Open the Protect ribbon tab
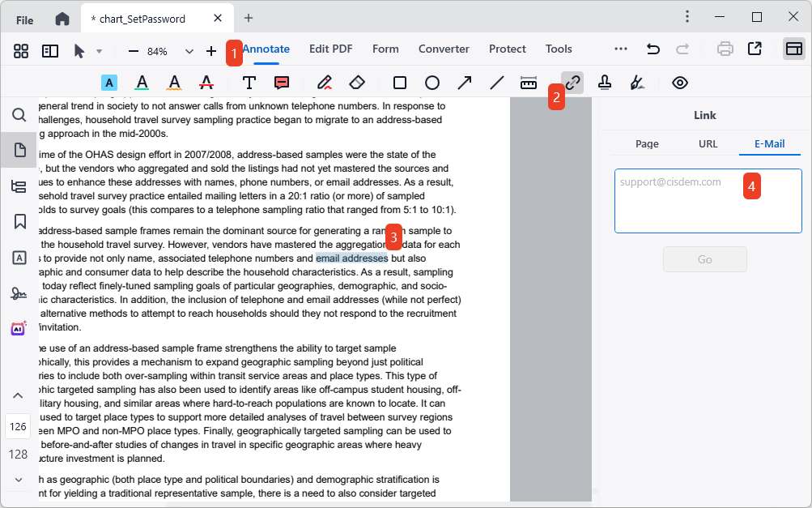This screenshot has width=812, height=508. (506, 49)
